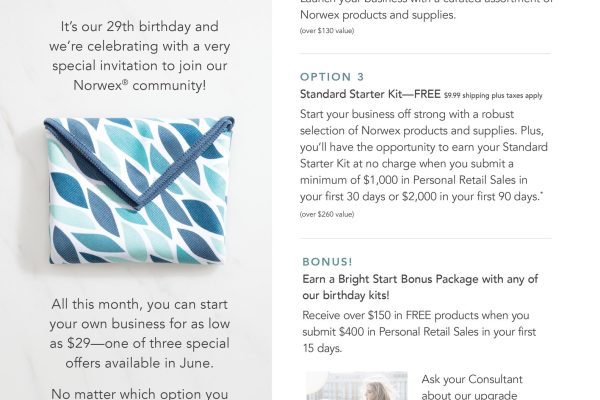Click the divider line above BONUS!
This screenshot has width=600, height=400.
coord(426,238)
